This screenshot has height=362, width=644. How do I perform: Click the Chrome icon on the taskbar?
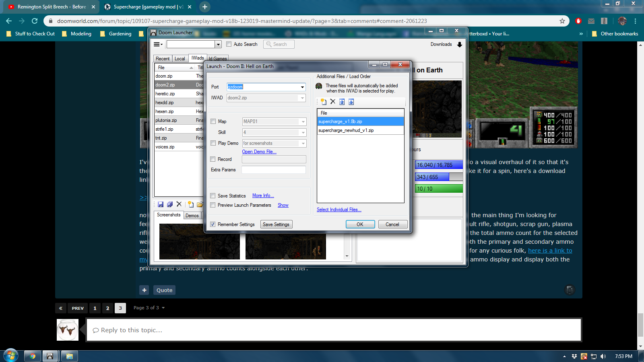pos(33,356)
